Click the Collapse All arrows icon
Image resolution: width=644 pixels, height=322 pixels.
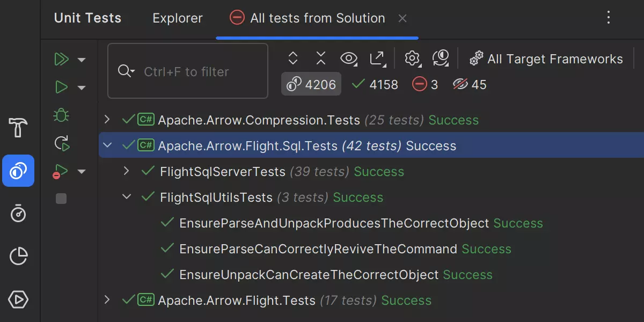click(x=321, y=58)
